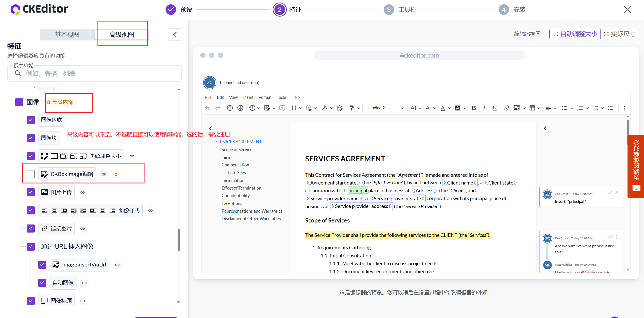Enable the CKBoxImage编辑 checkbox

pyautogui.click(x=31, y=174)
